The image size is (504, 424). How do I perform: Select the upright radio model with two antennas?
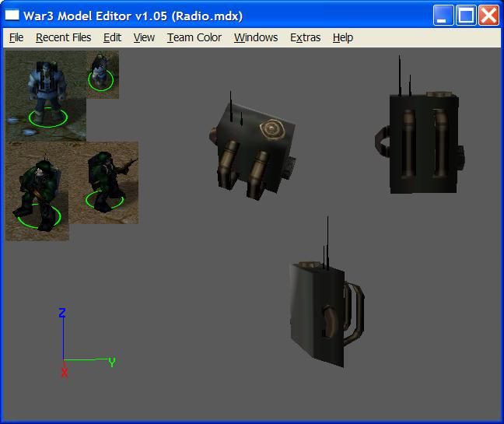click(419, 124)
